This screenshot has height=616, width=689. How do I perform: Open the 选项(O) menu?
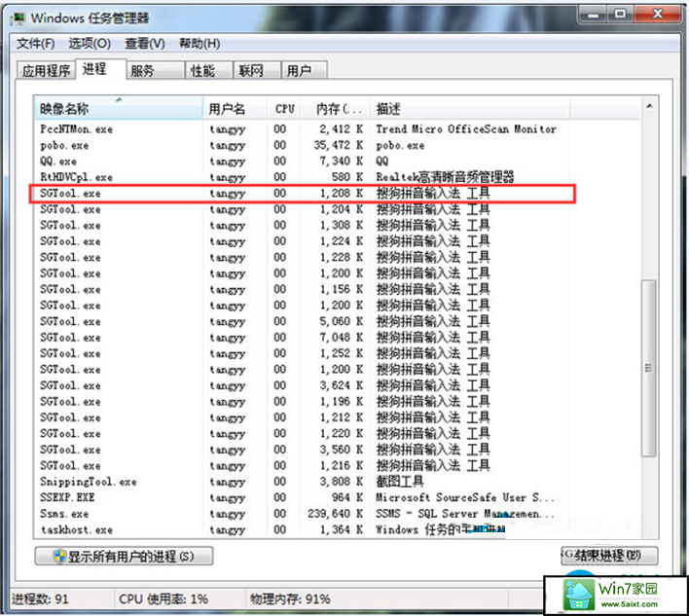click(x=90, y=44)
